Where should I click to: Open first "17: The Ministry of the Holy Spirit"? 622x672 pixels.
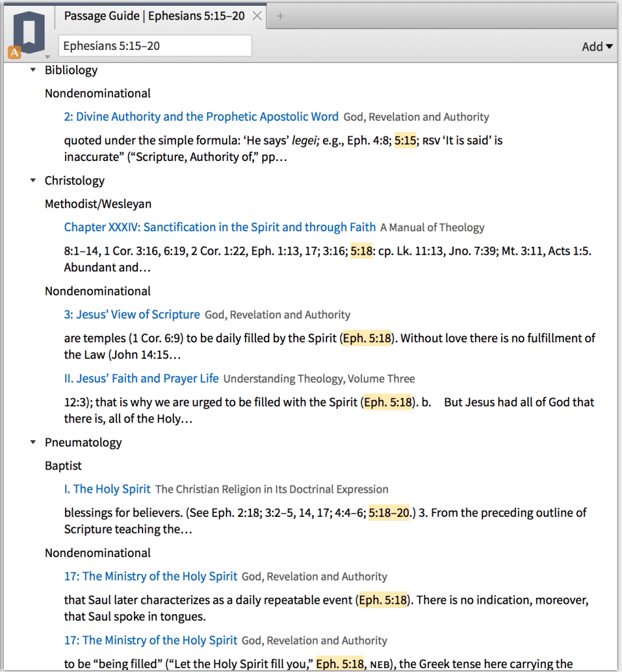tap(150, 576)
